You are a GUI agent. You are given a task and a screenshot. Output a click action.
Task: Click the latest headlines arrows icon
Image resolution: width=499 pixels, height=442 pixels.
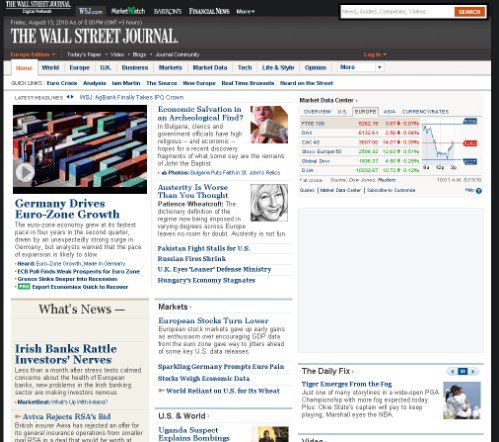click(x=70, y=97)
